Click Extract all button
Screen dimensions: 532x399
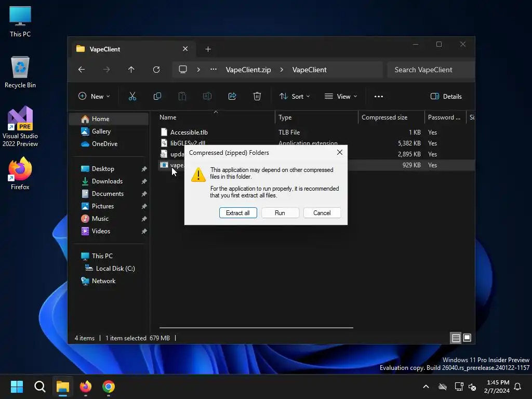[238, 212]
